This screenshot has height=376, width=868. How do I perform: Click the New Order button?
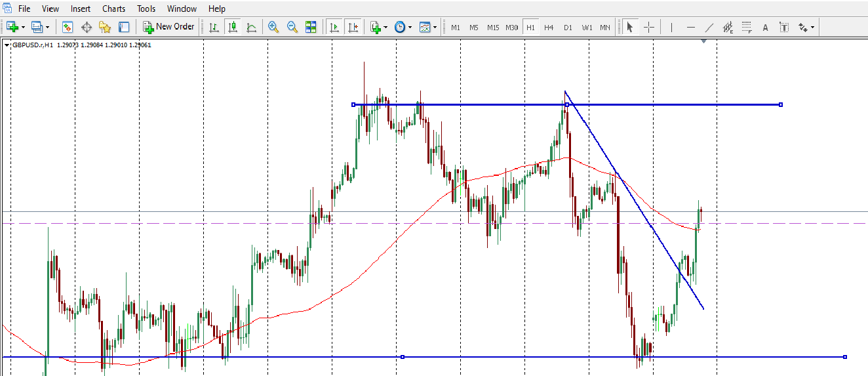[168, 27]
